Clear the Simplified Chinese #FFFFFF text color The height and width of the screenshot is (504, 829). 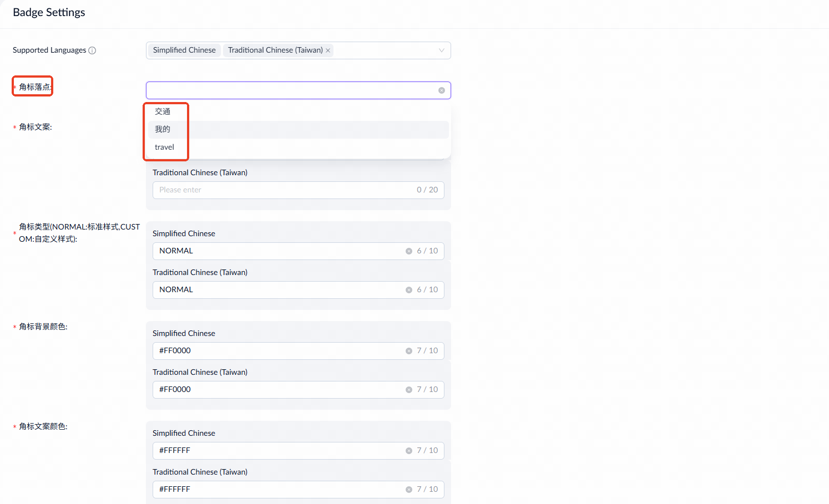409,451
